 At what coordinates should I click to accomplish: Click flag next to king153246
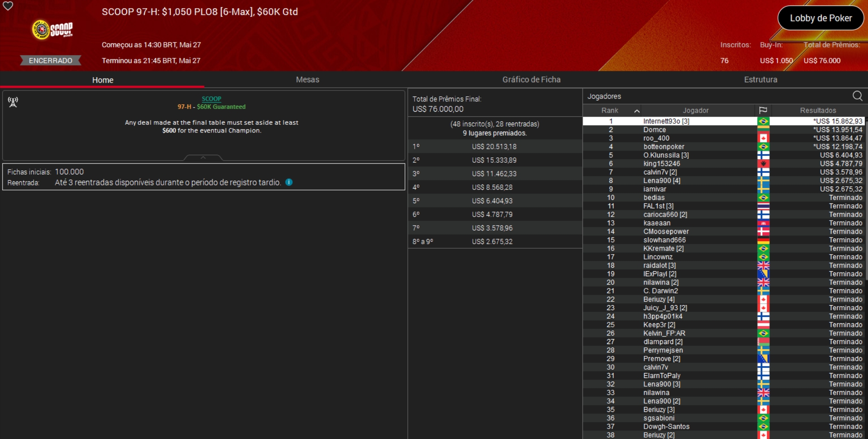click(x=763, y=164)
